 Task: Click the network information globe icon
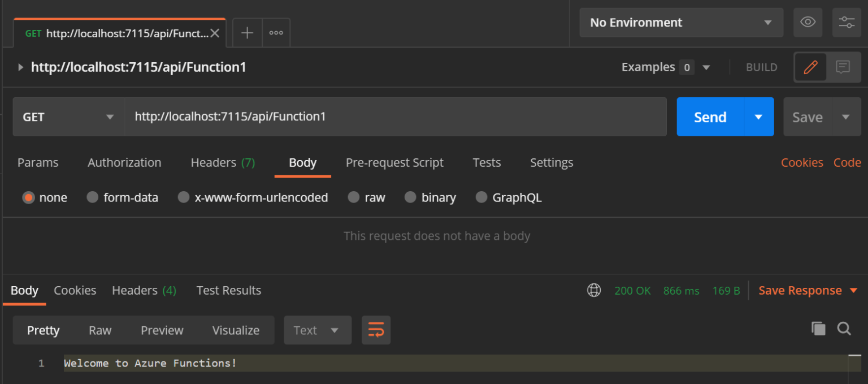pos(593,290)
